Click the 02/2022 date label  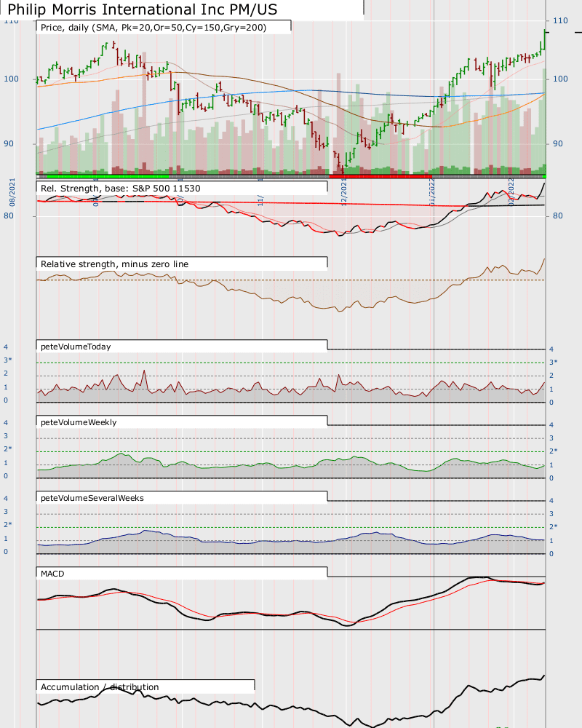tap(511, 192)
